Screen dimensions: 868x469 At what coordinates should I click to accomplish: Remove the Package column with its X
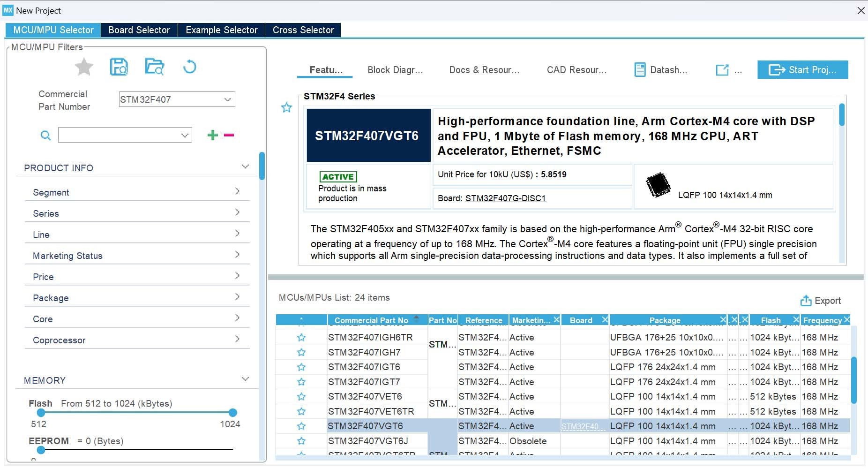click(x=723, y=319)
